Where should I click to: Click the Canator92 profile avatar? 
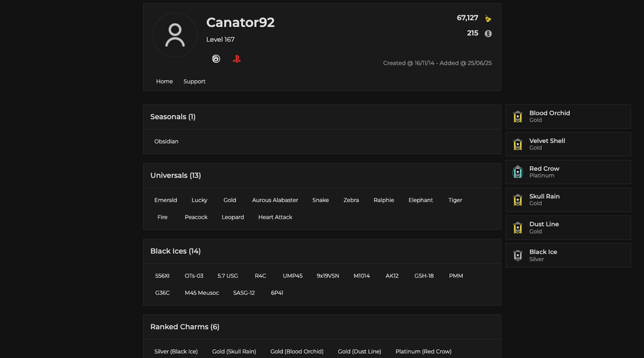click(x=175, y=35)
